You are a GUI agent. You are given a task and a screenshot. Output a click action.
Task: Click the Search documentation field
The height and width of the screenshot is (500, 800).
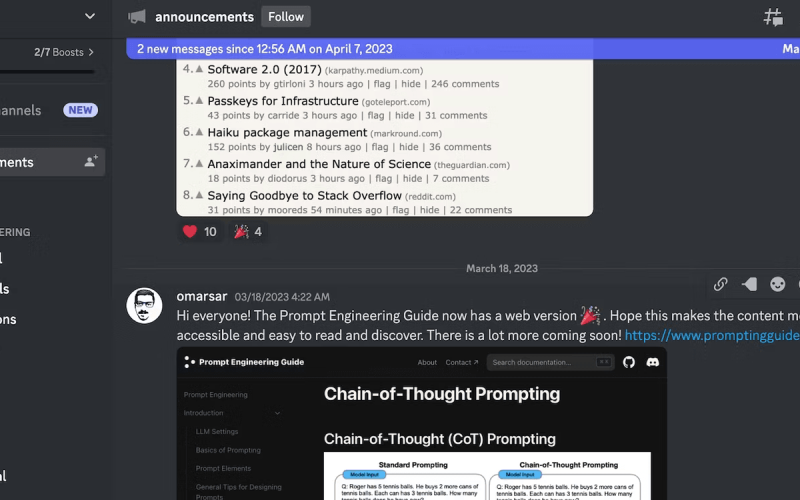click(x=551, y=362)
